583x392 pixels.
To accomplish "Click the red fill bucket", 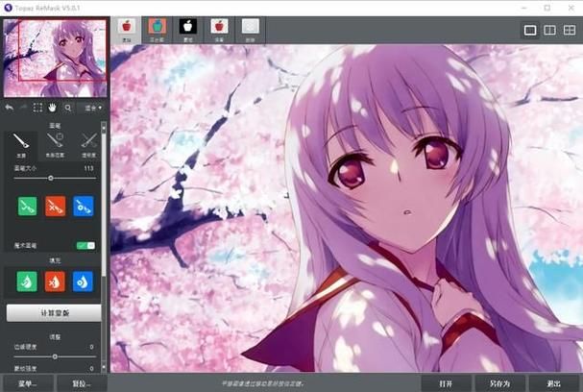I will pos(54,282).
